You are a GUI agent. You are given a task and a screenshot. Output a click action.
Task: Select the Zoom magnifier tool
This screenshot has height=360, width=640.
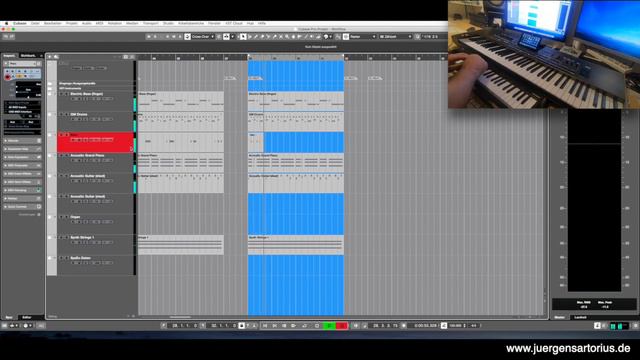click(x=287, y=37)
